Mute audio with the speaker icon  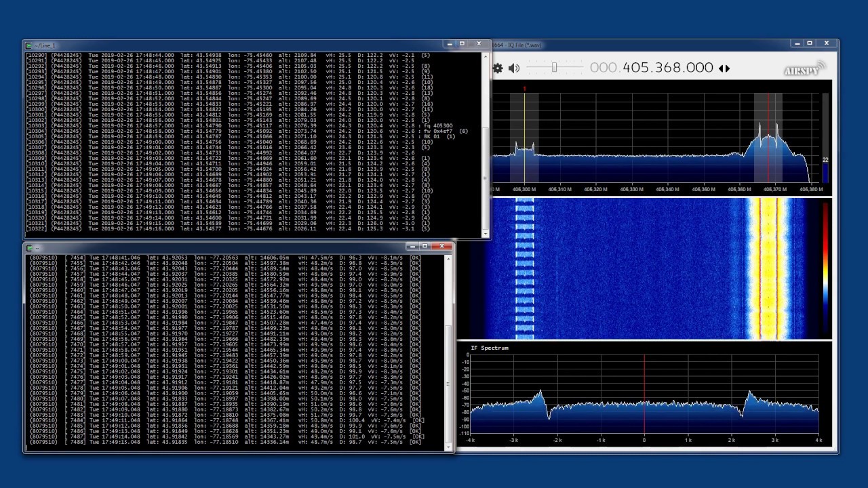pyautogui.click(x=514, y=68)
